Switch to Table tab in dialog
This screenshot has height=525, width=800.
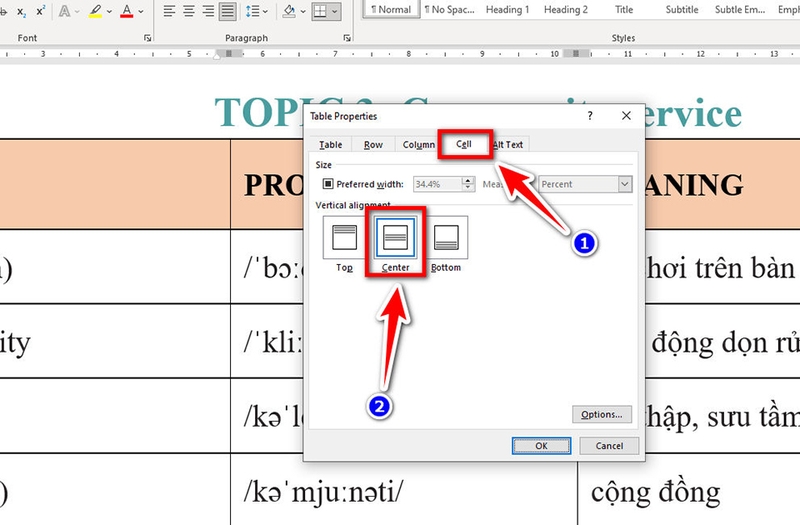pyautogui.click(x=331, y=145)
